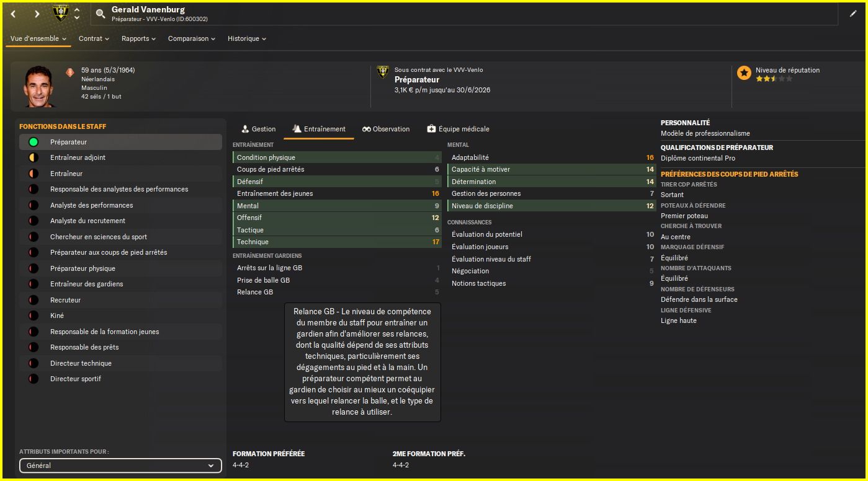Select Préparateur aux coups de pied arrêtés

click(x=120, y=252)
